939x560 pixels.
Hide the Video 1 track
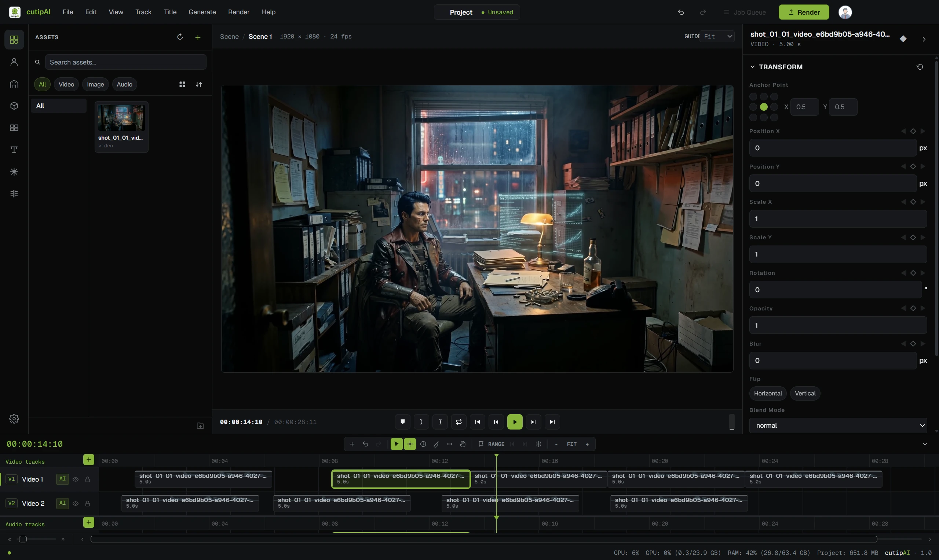point(76,479)
